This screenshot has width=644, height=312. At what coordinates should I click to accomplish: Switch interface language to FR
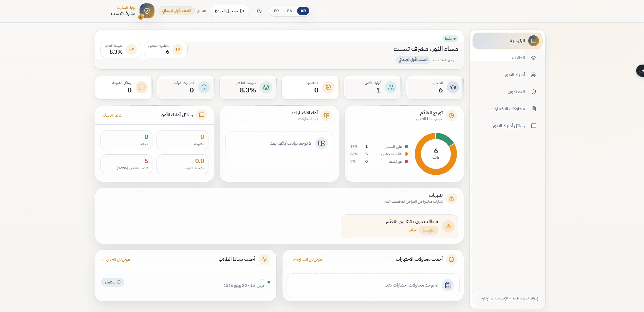pyautogui.click(x=276, y=11)
